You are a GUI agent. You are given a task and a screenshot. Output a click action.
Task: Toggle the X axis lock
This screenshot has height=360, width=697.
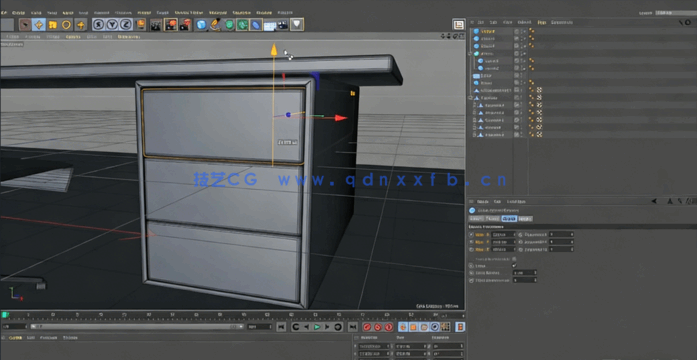coord(99,25)
